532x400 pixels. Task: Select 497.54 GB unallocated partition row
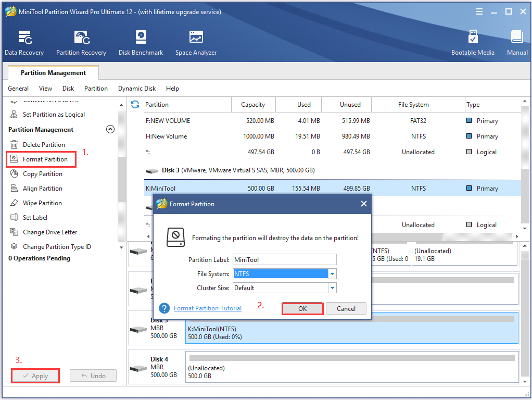point(333,152)
